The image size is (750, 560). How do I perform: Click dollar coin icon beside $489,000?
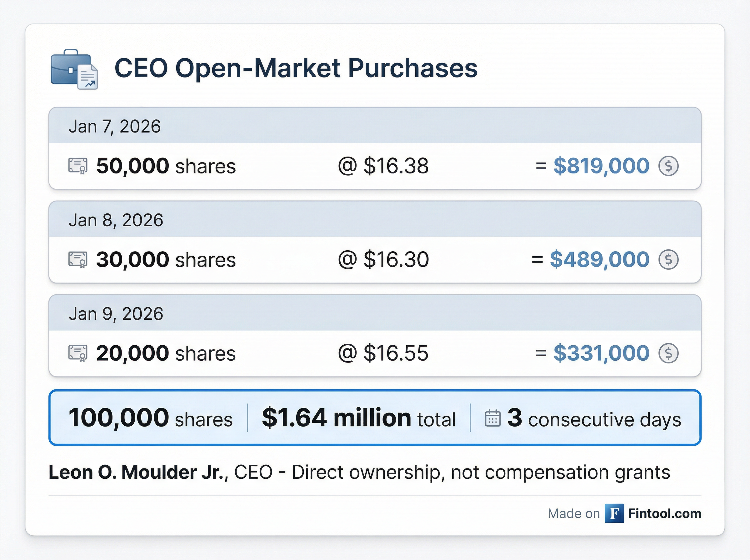pos(668,260)
